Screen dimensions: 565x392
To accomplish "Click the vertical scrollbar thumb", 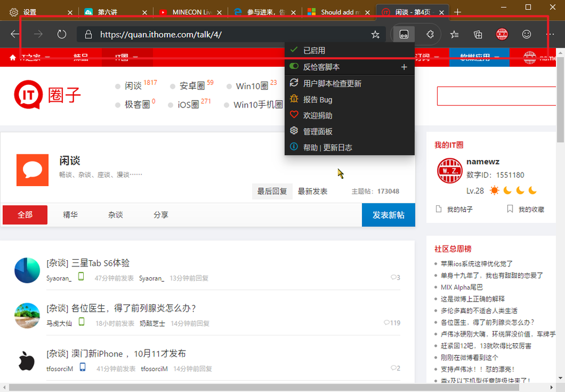I will [560, 100].
